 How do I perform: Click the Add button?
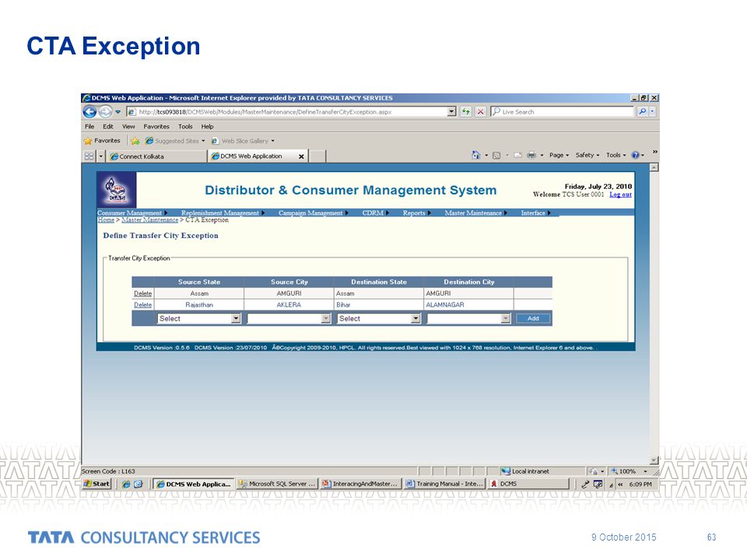(533, 319)
